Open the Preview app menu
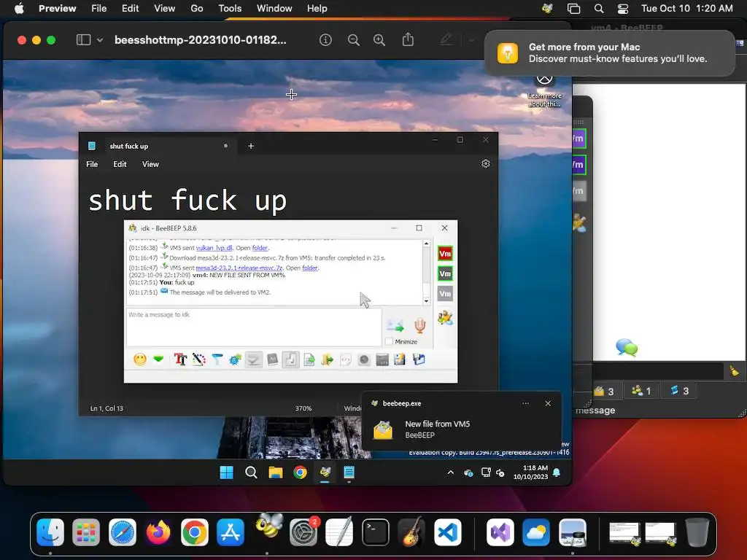Image resolution: width=747 pixels, height=560 pixels. tap(57, 8)
